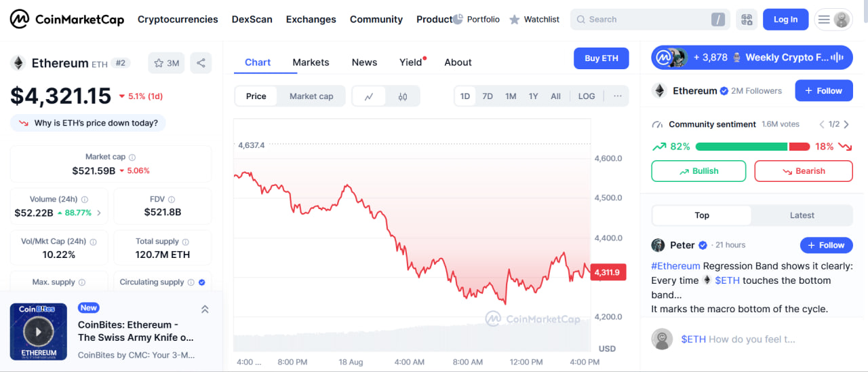The height and width of the screenshot is (372, 868).
Task: Toggle the LOG scale option
Action: (x=587, y=96)
